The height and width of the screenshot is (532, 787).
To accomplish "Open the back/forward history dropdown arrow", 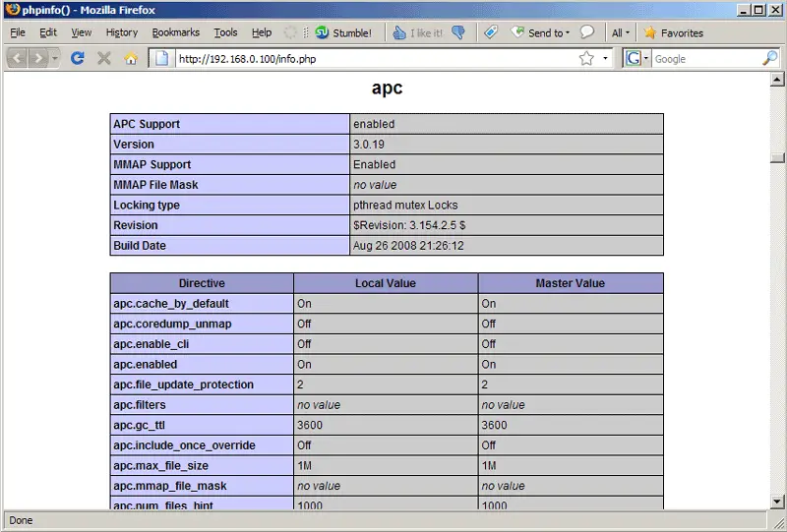I will pyautogui.click(x=55, y=59).
